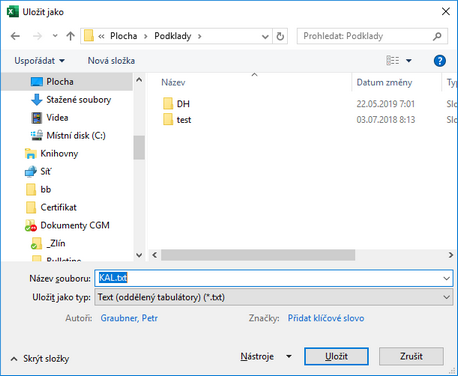
Task: Cancel the dialog with Zrušit
Action: (x=411, y=356)
